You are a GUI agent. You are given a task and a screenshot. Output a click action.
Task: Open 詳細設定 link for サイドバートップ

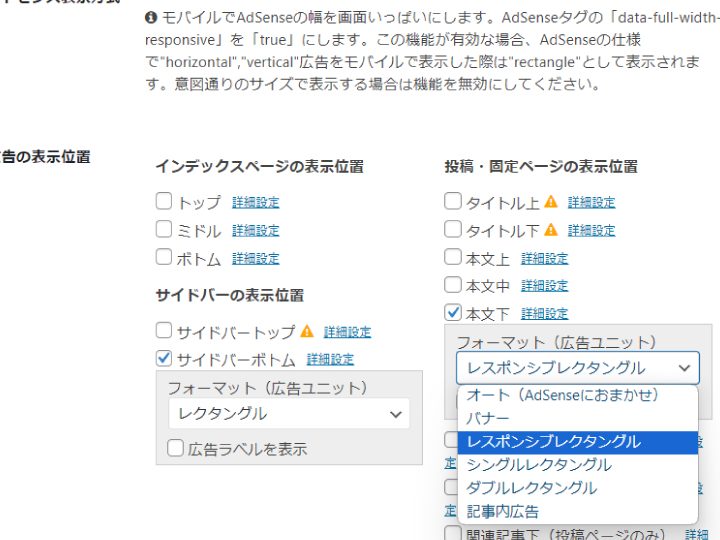[x=348, y=332]
